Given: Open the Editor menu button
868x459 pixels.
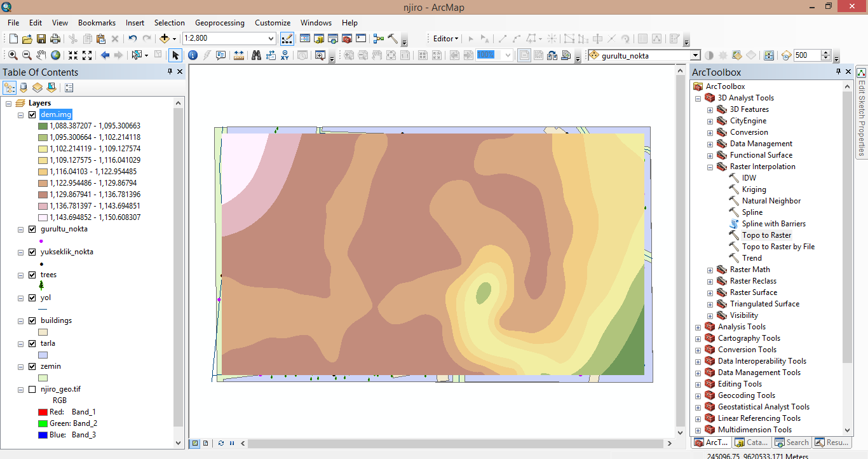Looking at the screenshot, I should point(445,38).
